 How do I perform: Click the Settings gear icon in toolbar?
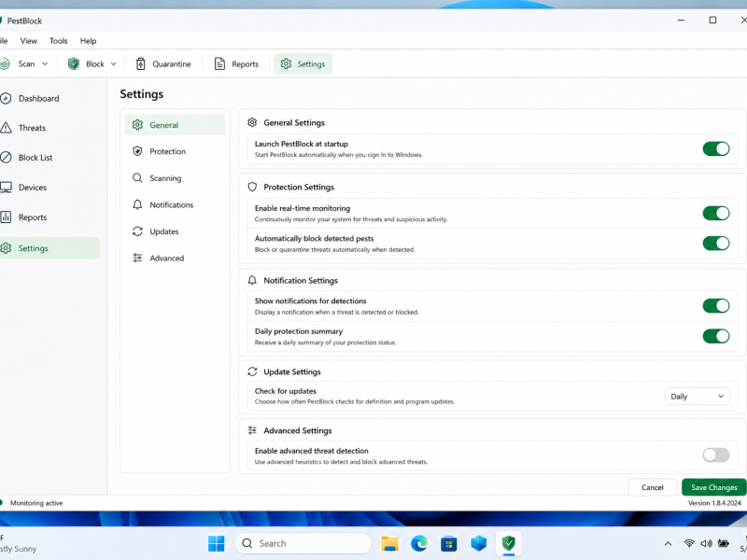[x=286, y=63]
